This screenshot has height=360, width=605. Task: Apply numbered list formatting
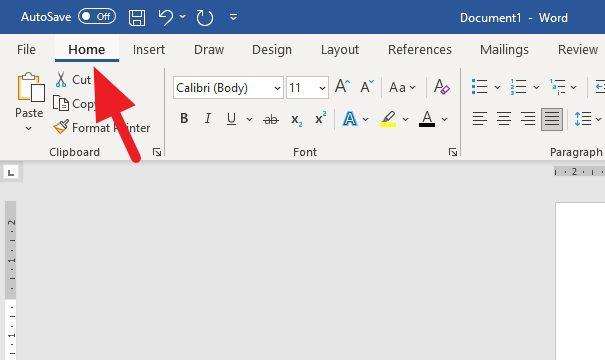518,87
